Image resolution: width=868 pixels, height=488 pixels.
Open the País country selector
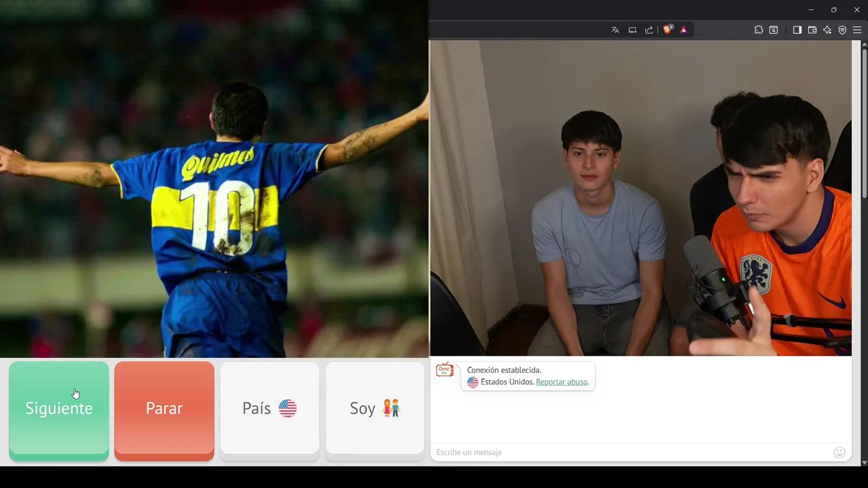pos(269,411)
